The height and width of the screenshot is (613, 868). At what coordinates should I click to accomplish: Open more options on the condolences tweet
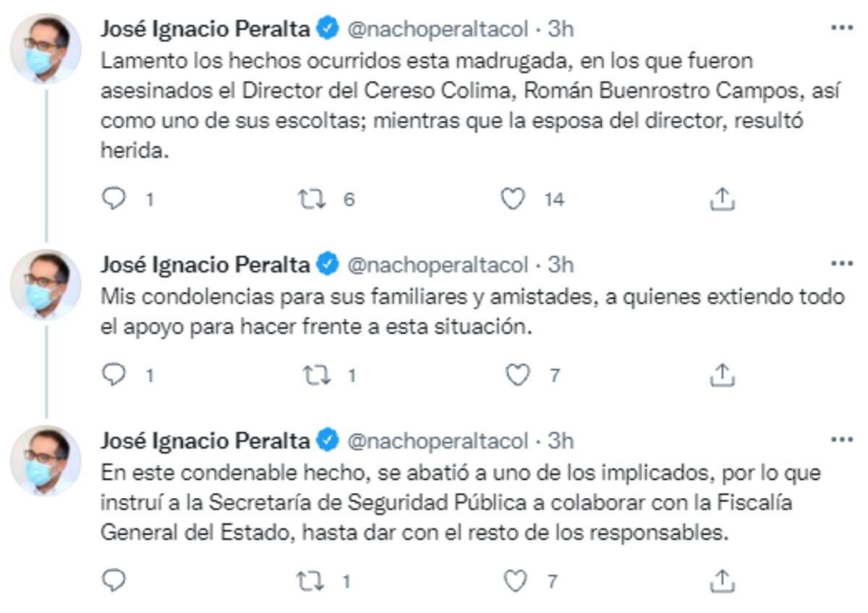point(841,263)
